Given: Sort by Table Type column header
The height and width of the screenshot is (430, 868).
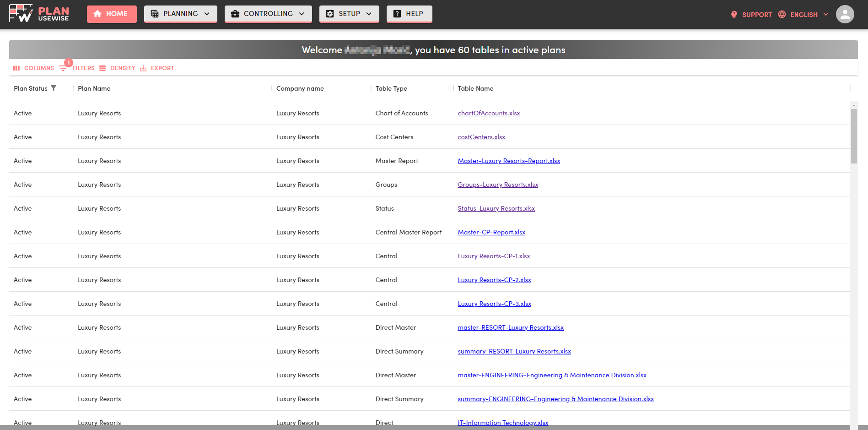Looking at the screenshot, I should click(x=391, y=88).
